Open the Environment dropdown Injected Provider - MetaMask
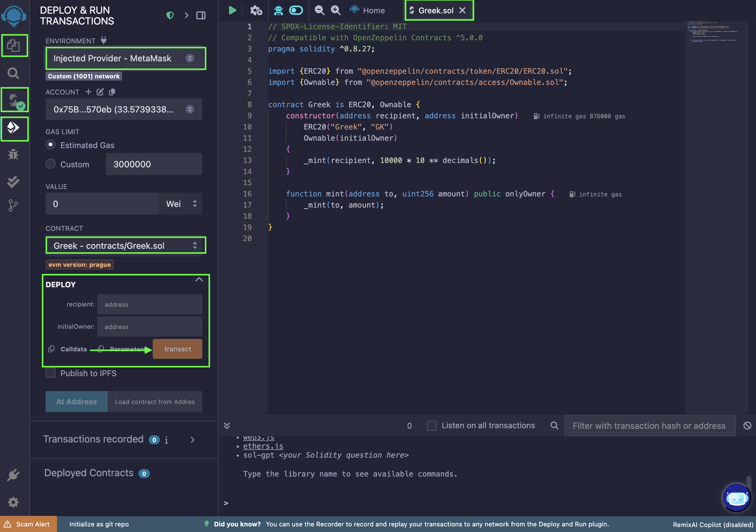Screen dimensions: 756x532 124,59
